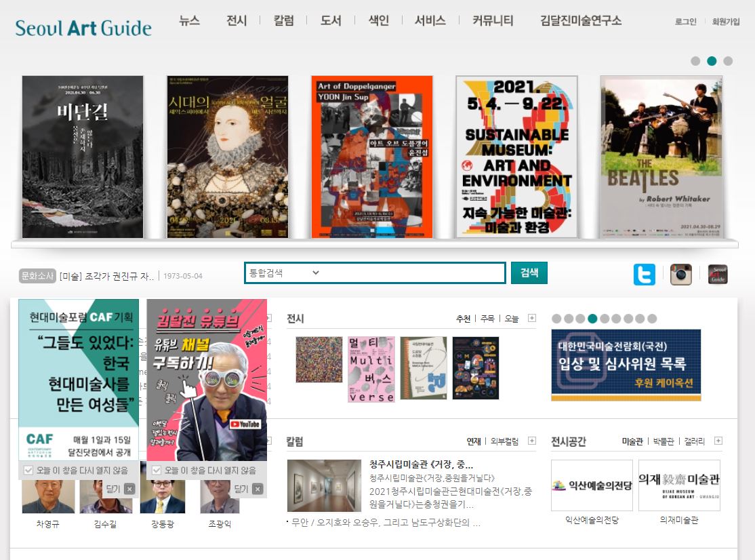Check '오늘 이 창을 다시 열지 않음' on YouTube popup
755x560 pixels.
(x=157, y=470)
